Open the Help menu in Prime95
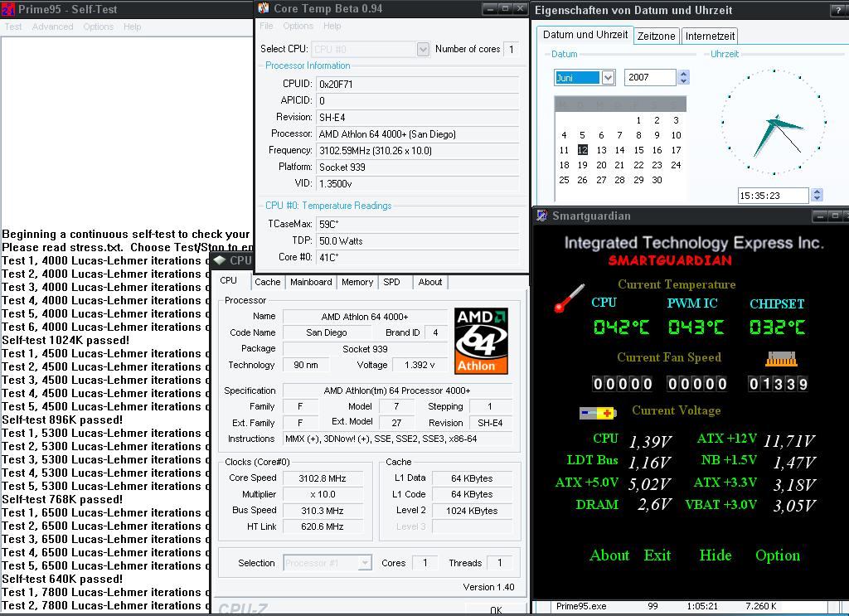849x616 pixels. click(x=132, y=27)
